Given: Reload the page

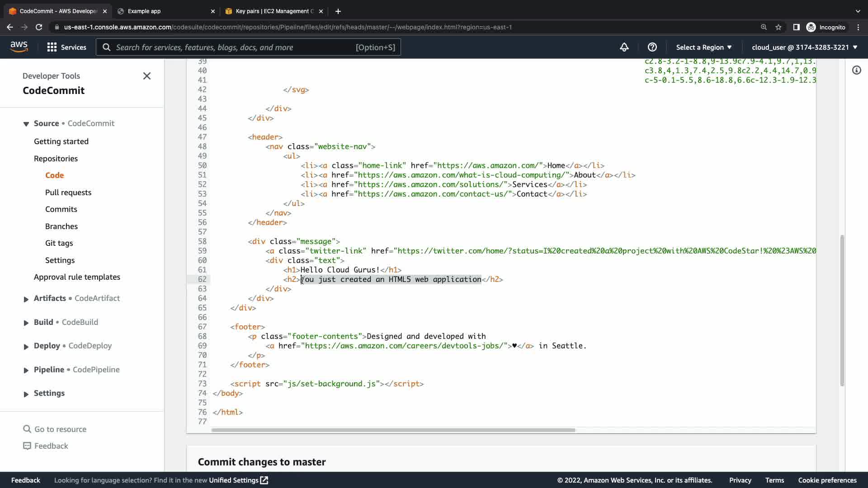Looking at the screenshot, I should [39, 27].
